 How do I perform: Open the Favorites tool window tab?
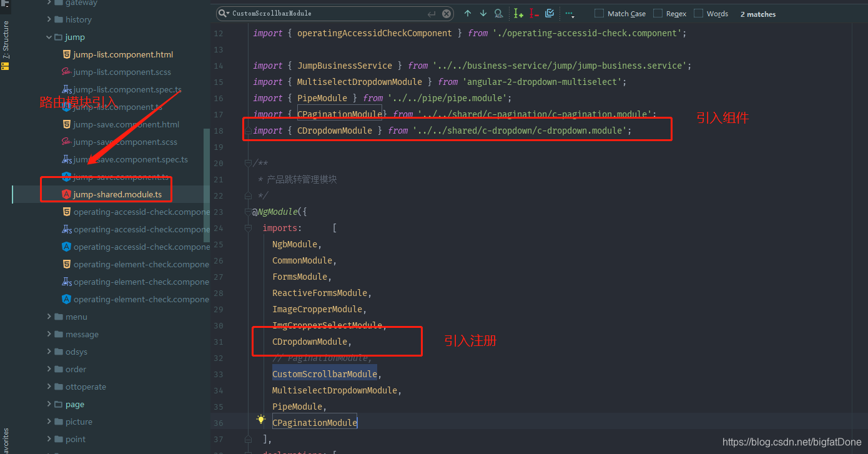point(6,440)
